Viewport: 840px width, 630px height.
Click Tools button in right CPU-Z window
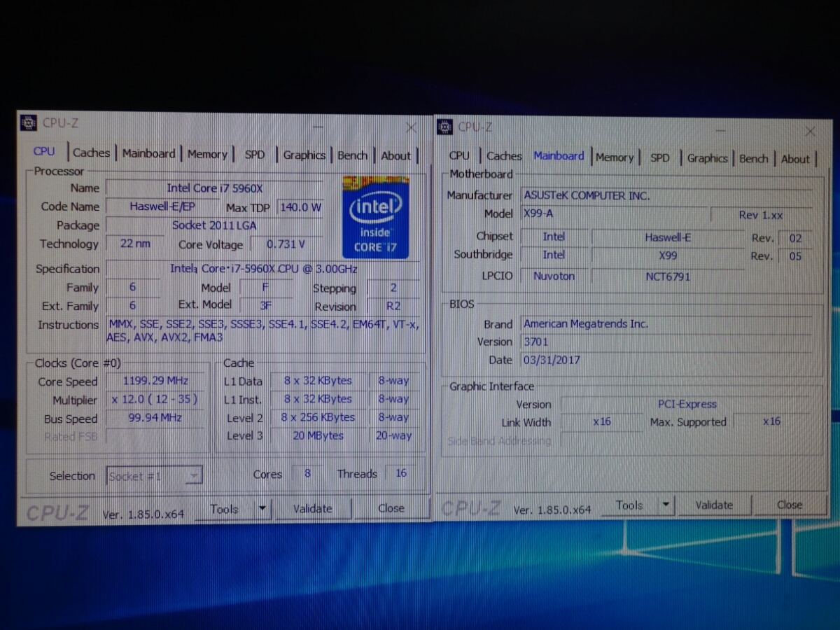[629, 505]
